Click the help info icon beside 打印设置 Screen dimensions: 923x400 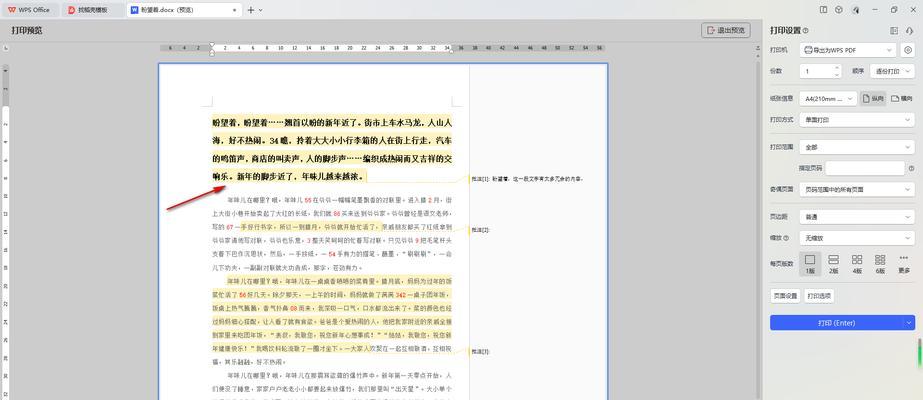click(x=805, y=31)
